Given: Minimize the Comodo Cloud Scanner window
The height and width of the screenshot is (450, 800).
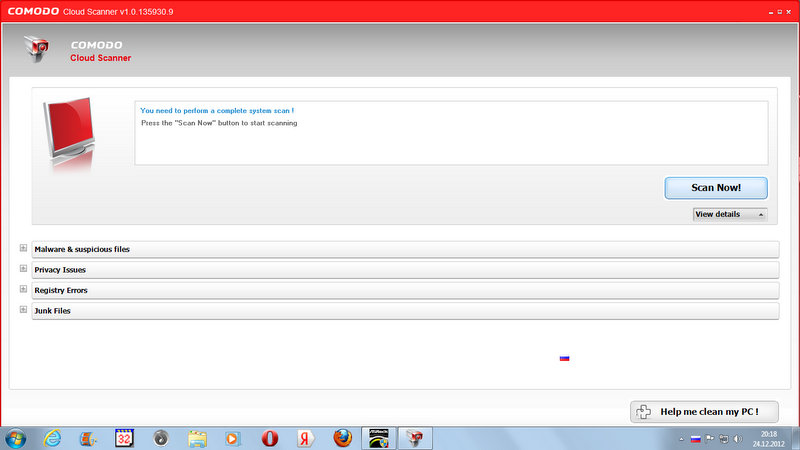Looking at the screenshot, I should pyautogui.click(x=771, y=12).
